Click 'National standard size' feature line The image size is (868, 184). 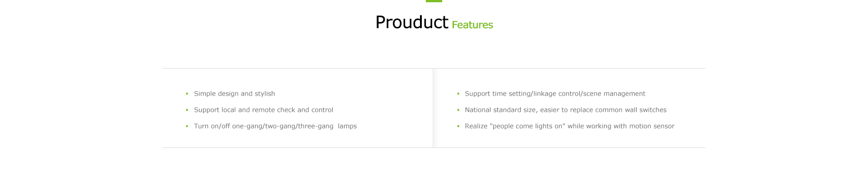tap(566, 110)
